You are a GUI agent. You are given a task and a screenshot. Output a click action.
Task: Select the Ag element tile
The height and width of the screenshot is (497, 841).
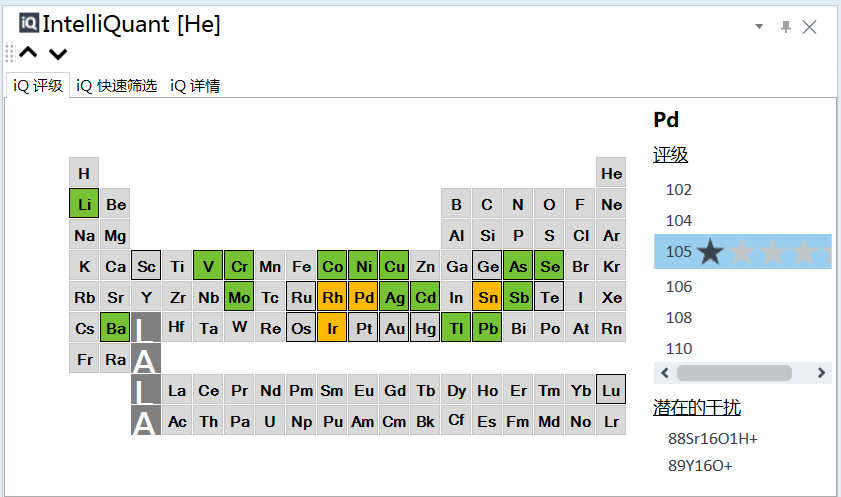(x=394, y=297)
